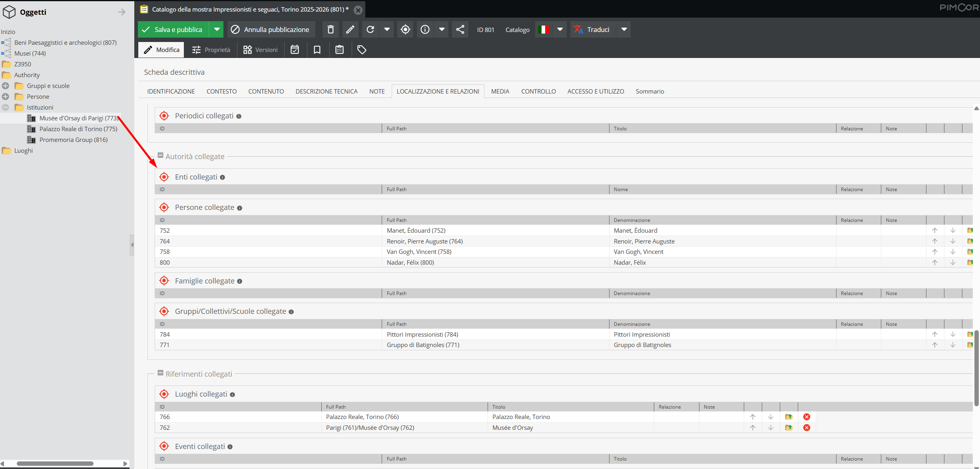Expand the Persone folder in tree
This screenshot has height=469, width=980.
[x=6, y=97]
